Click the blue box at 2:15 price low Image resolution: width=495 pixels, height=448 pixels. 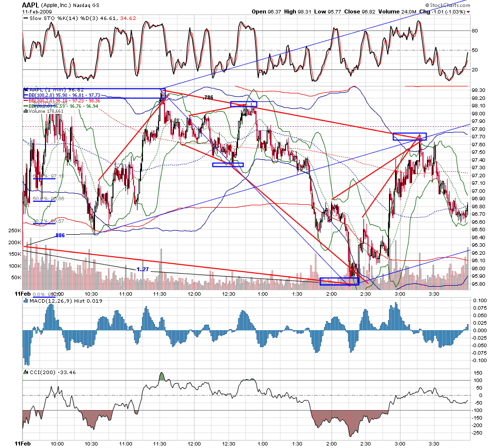click(x=339, y=281)
